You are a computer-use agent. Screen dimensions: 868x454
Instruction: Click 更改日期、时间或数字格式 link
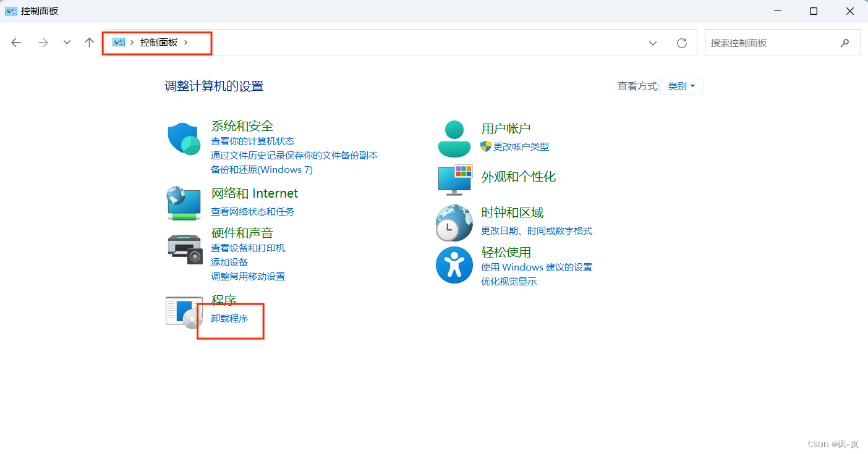coord(537,230)
